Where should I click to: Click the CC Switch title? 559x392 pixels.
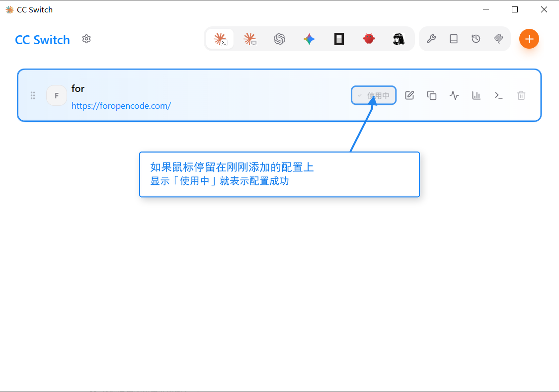pos(42,40)
